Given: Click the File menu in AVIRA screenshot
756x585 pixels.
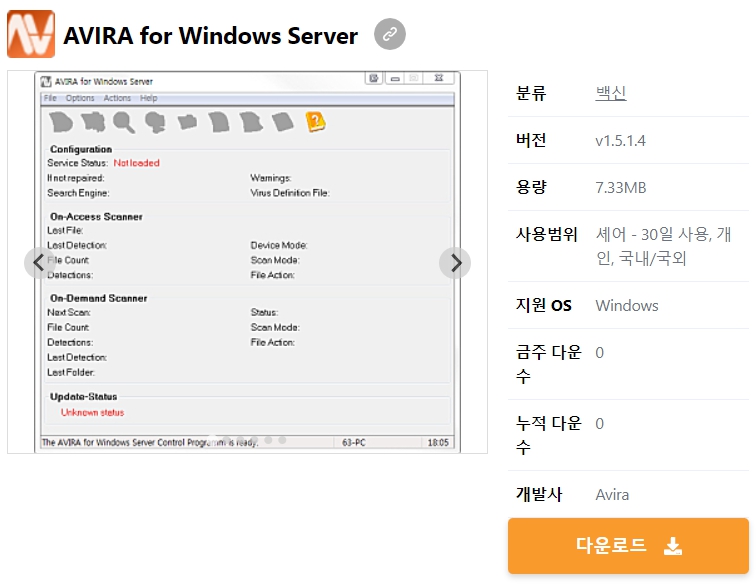Looking at the screenshot, I should [50, 98].
